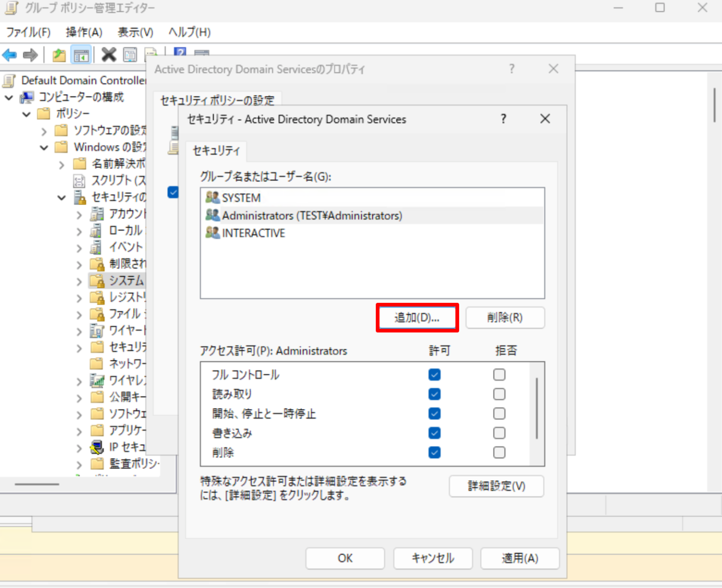Select the SYSTEM entry in group list
The height and width of the screenshot is (588, 722).
pyautogui.click(x=373, y=197)
